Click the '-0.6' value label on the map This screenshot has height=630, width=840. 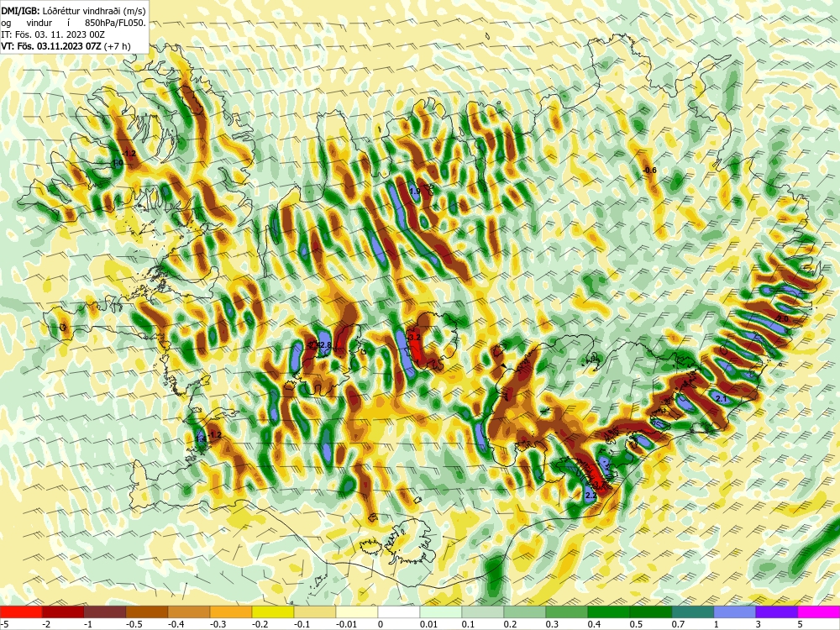649,171
